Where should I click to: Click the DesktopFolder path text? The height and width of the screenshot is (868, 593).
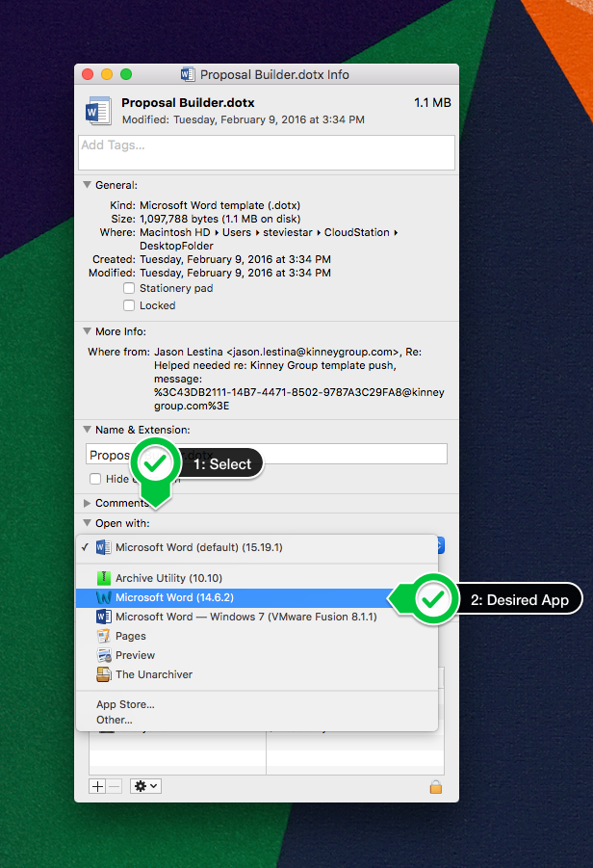(x=176, y=246)
